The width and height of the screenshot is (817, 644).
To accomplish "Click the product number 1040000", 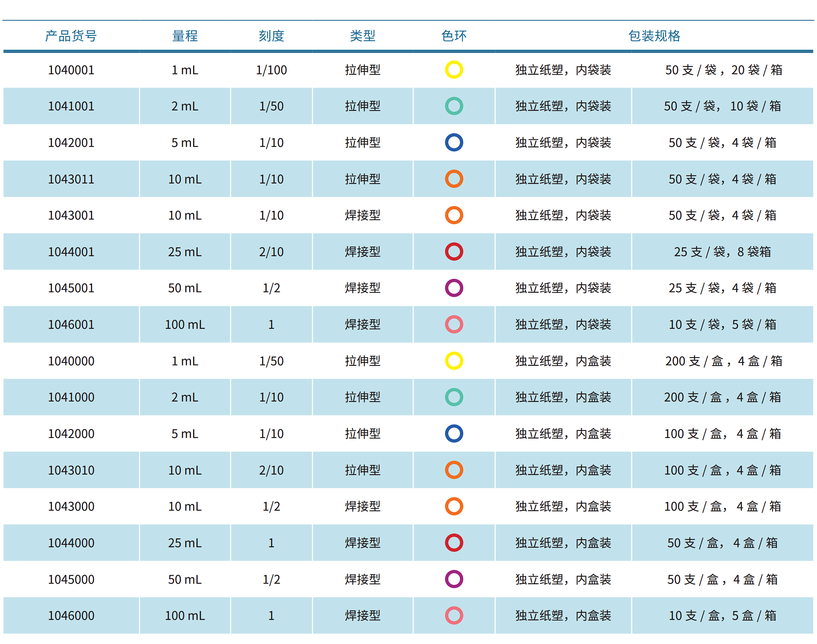I will [x=71, y=361].
